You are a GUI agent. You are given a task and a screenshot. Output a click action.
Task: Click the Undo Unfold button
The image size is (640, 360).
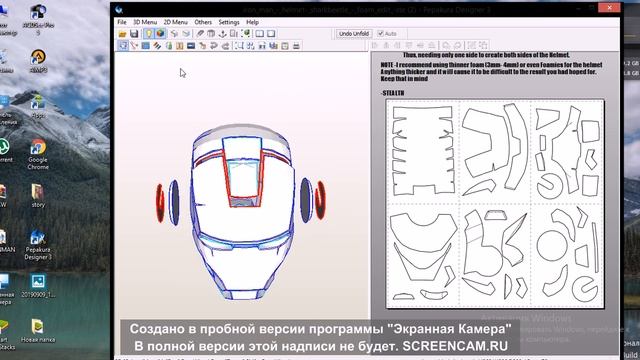click(354, 33)
